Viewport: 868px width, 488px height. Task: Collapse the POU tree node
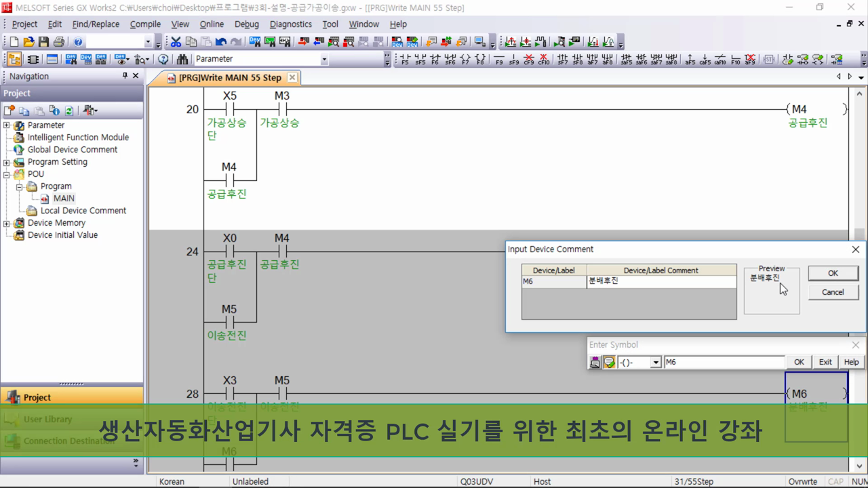coord(7,174)
